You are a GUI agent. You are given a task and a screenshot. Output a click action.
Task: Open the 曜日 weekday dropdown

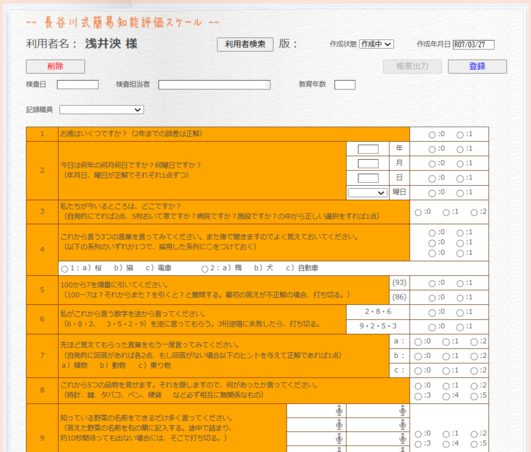coord(367,193)
